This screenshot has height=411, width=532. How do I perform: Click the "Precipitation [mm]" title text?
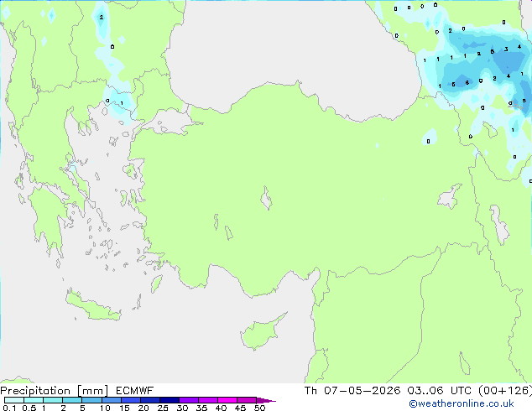[55, 391]
